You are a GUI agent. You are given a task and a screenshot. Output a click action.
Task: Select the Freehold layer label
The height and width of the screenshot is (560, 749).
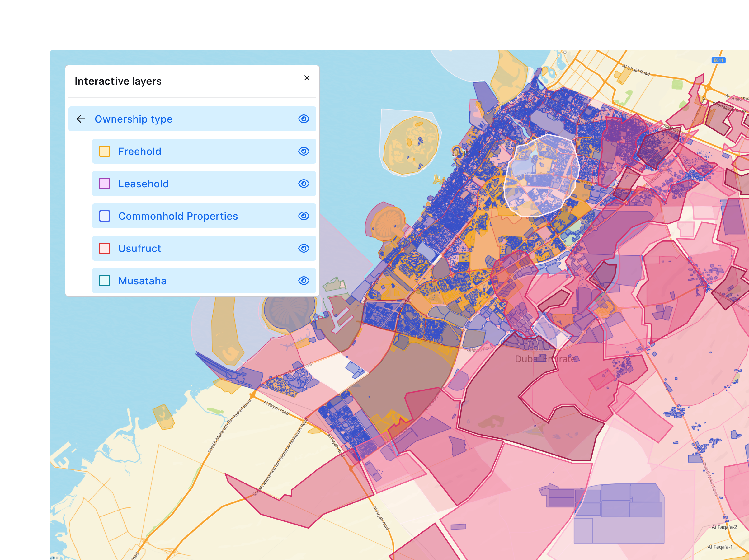(139, 151)
